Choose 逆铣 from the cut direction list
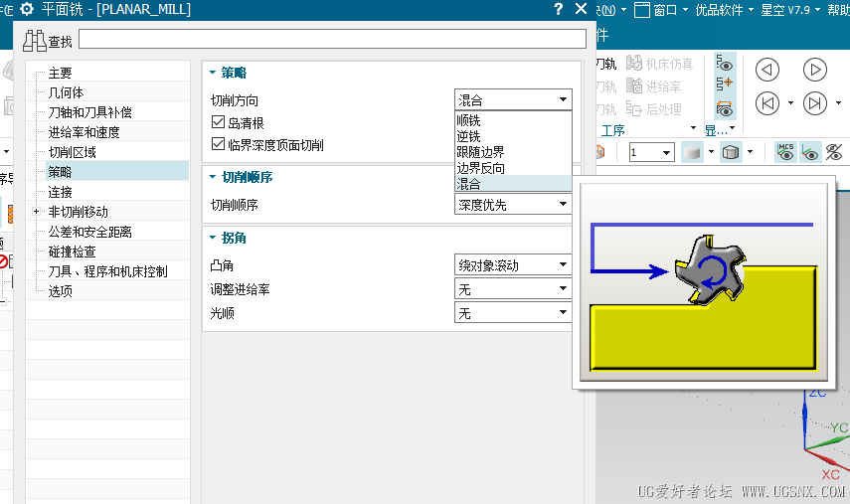The width and height of the screenshot is (850, 504). (x=513, y=136)
